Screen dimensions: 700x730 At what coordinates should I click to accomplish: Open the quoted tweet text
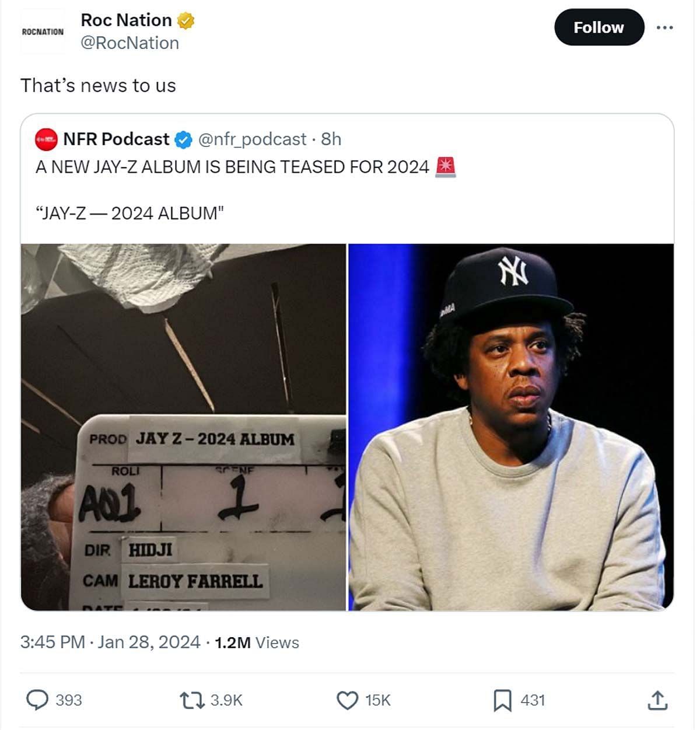[232, 167]
